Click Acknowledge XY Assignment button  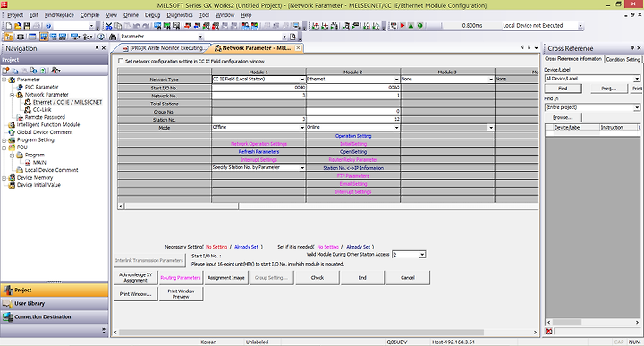136,278
